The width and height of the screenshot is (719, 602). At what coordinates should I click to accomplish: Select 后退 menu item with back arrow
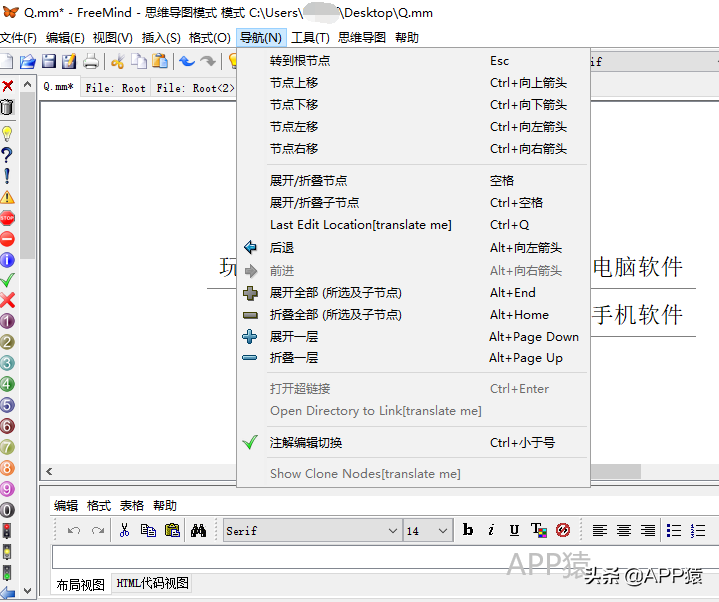coord(413,248)
